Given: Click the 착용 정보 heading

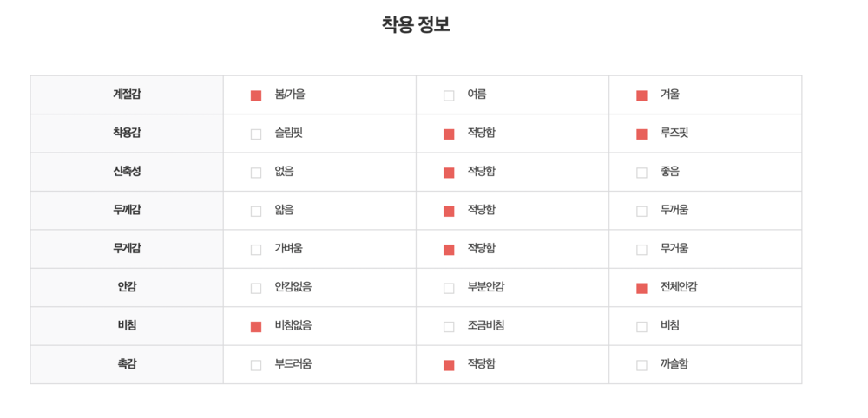Looking at the screenshot, I should tap(416, 25).
